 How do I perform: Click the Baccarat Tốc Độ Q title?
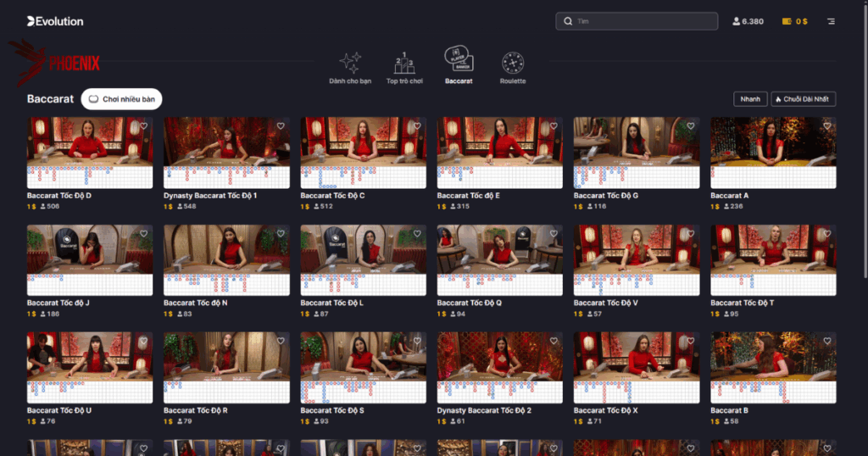470,303
